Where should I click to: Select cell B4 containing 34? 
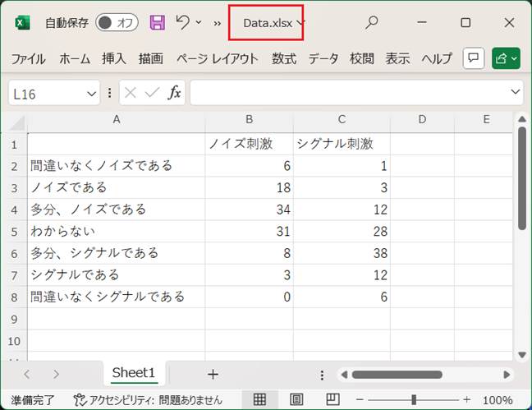pos(249,210)
